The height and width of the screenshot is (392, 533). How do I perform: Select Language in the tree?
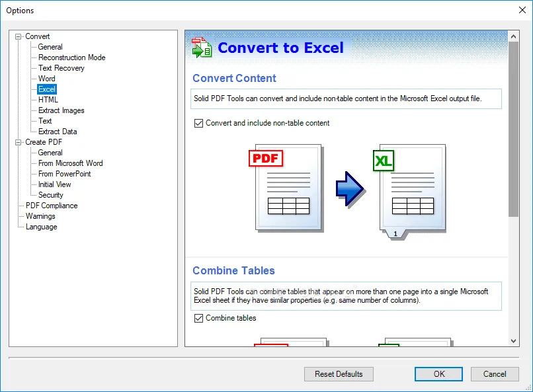[x=42, y=227]
